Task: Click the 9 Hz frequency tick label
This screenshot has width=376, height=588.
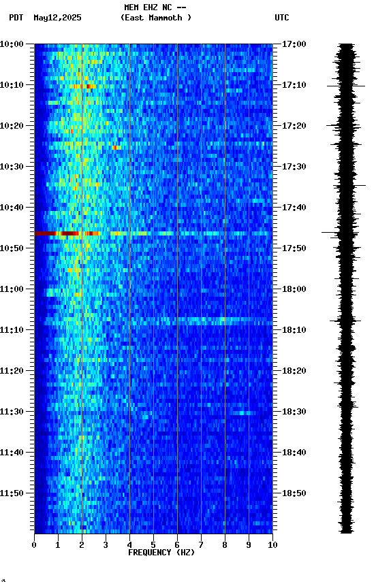Action: coord(249,545)
